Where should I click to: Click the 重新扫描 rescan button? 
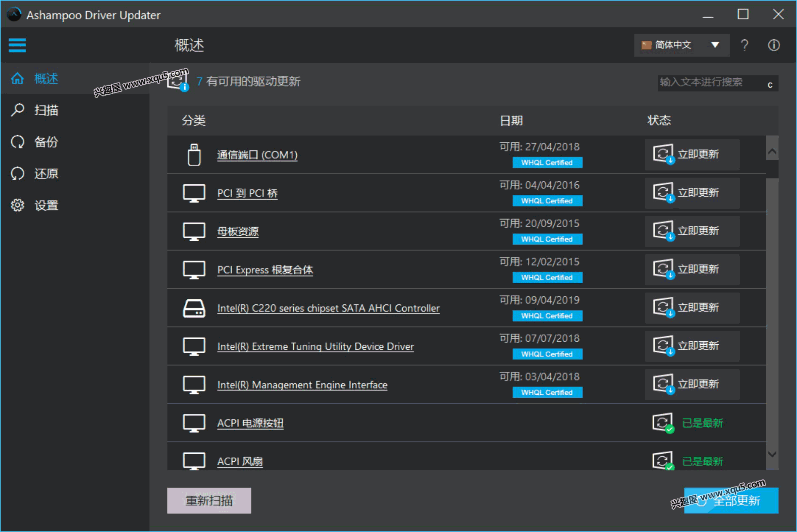click(209, 500)
